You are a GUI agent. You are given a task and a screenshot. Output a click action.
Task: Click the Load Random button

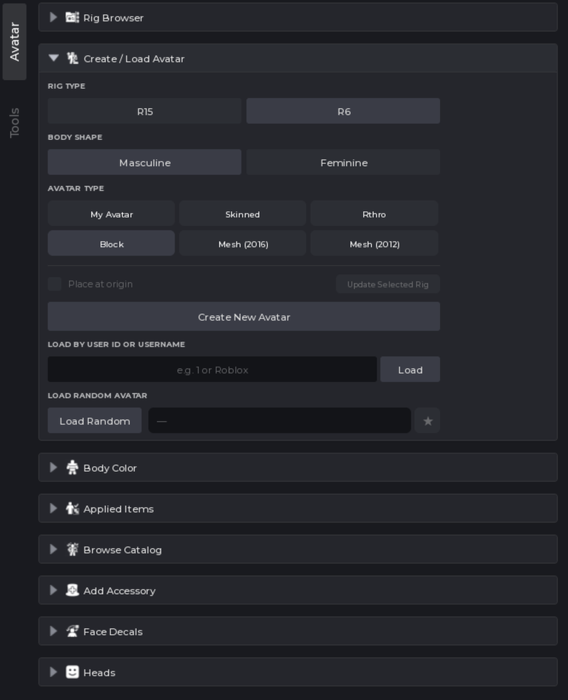click(x=95, y=421)
